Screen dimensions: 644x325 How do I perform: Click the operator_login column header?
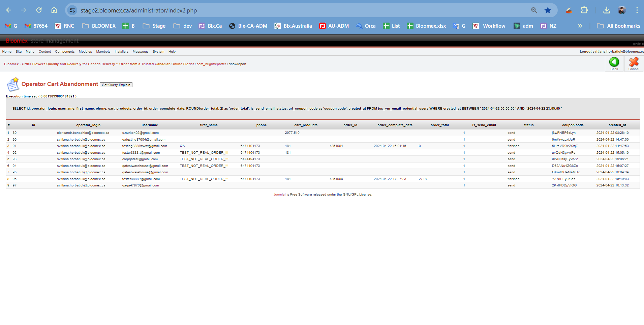coord(88,125)
